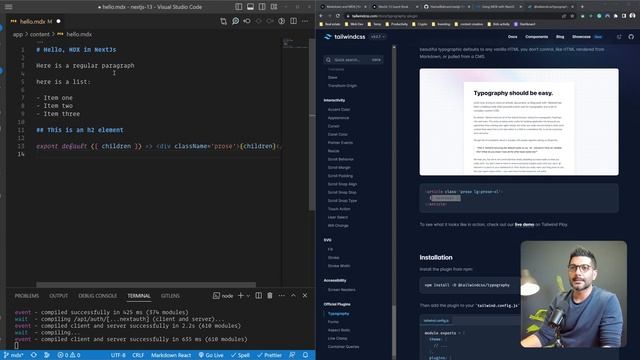Click the unsaved dot on hello.mdx tab

coord(58,21)
